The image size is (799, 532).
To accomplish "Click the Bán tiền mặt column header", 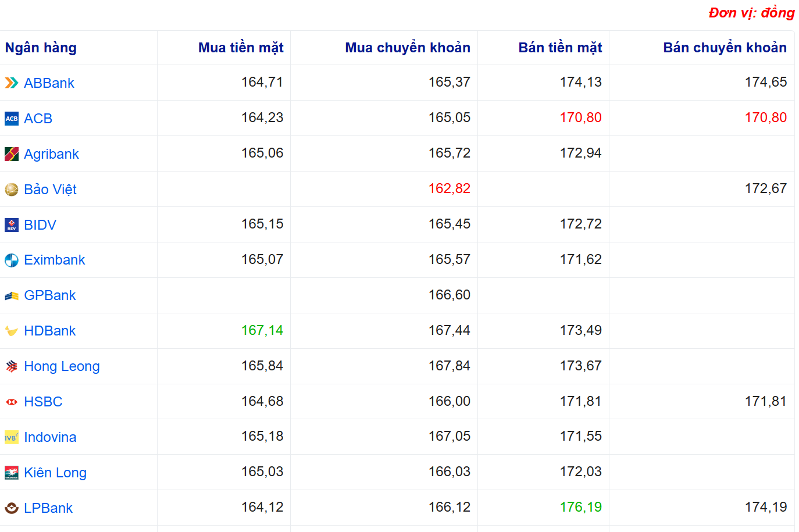I will click(x=560, y=48).
